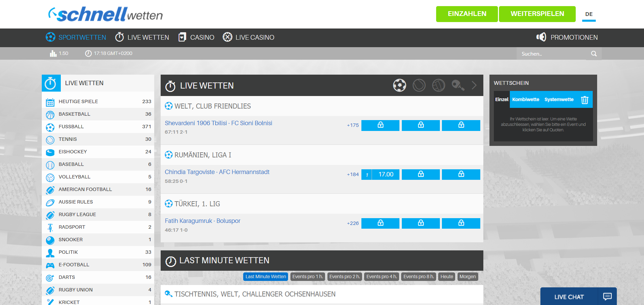Go to LIVE WETTEN in top navigation
The width and height of the screenshot is (644, 305).
pyautogui.click(x=142, y=37)
